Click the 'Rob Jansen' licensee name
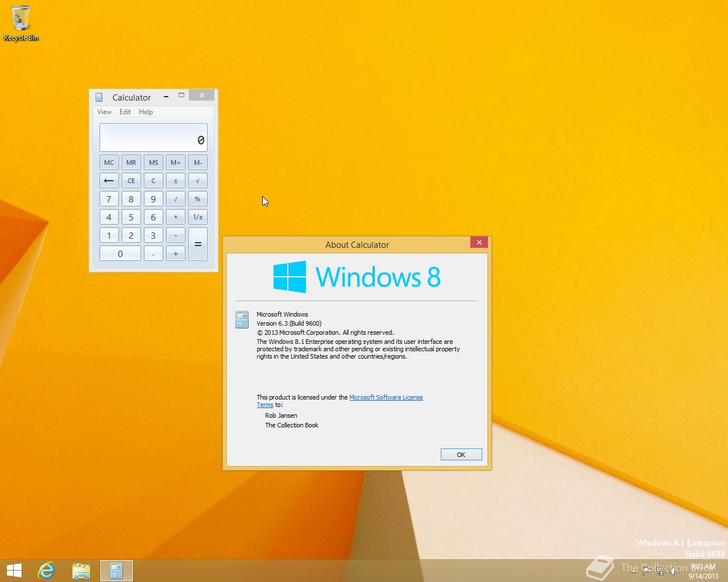 coord(281,415)
